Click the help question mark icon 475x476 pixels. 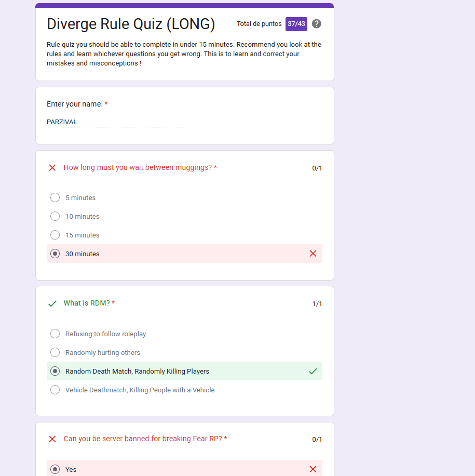click(x=316, y=24)
